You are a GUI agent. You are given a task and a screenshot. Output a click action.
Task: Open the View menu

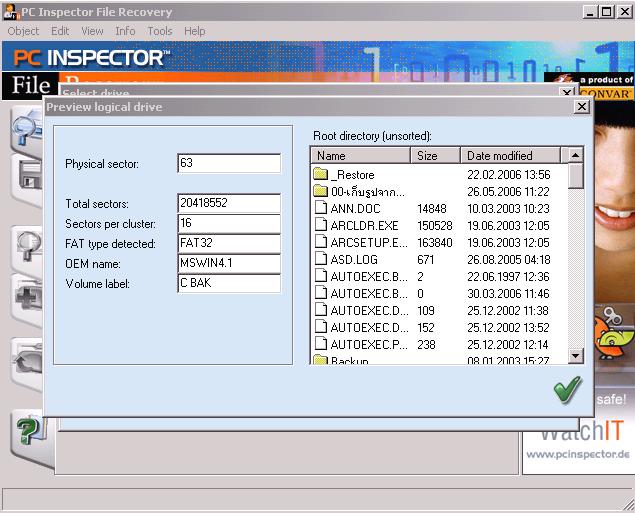coord(92,31)
